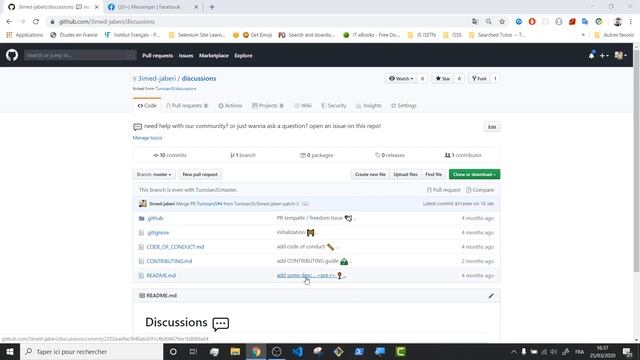This screenshot has width=640, height=360.
Task: Open the 3imed-jaberi owner link
Action: coord(157,78)
